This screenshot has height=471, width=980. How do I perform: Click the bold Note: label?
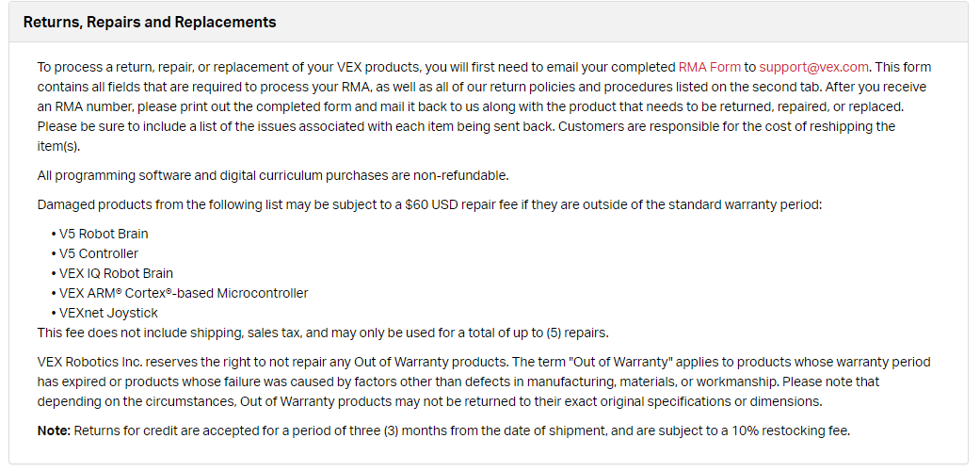[54, 431]
